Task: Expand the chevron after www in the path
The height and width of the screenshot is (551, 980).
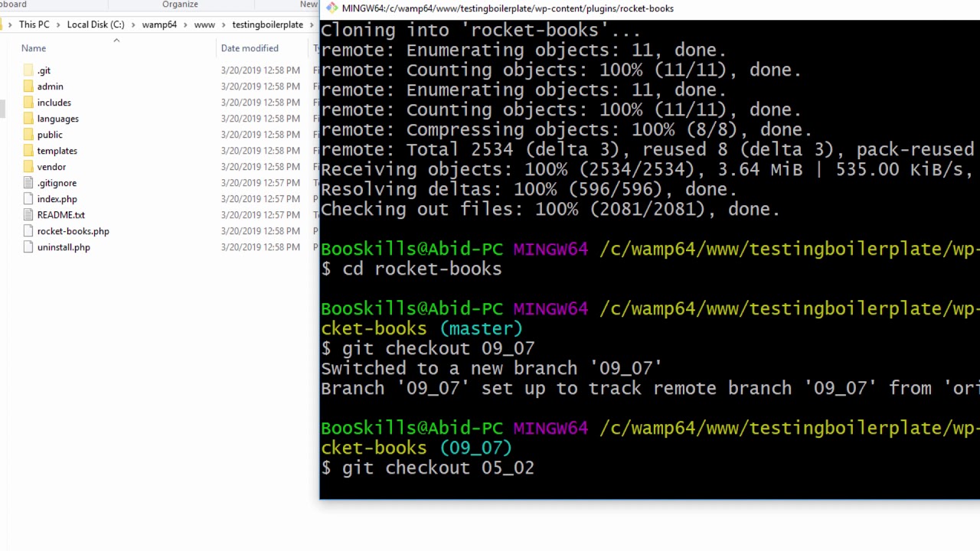Action: click(x=224, y=24)
